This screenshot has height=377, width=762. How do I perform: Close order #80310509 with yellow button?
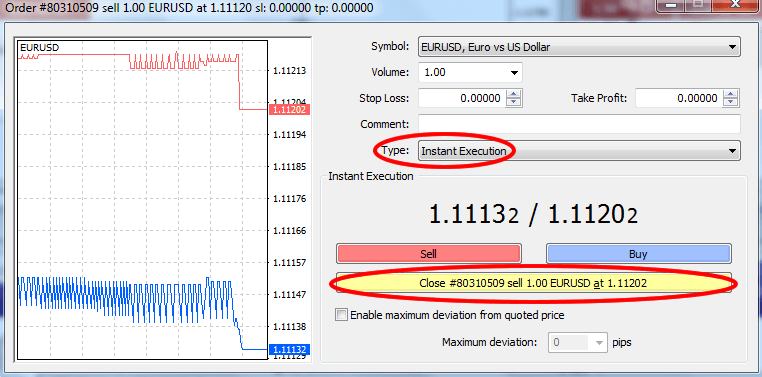[x=533, y=283]
